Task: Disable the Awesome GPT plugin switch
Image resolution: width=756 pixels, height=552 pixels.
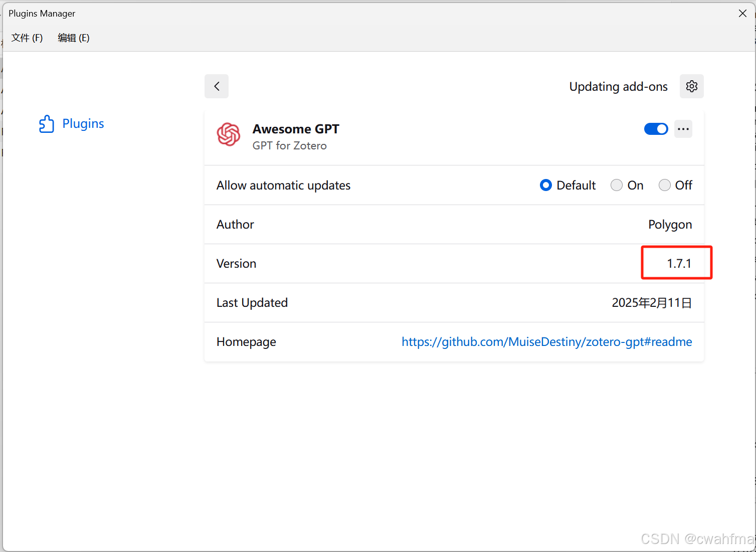Action: point(656,129)
